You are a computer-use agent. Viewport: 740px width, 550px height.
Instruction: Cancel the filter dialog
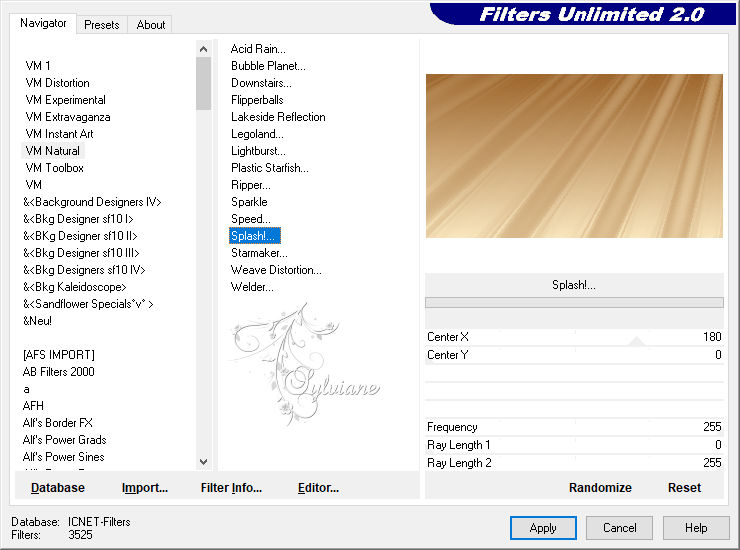(619, 528)
